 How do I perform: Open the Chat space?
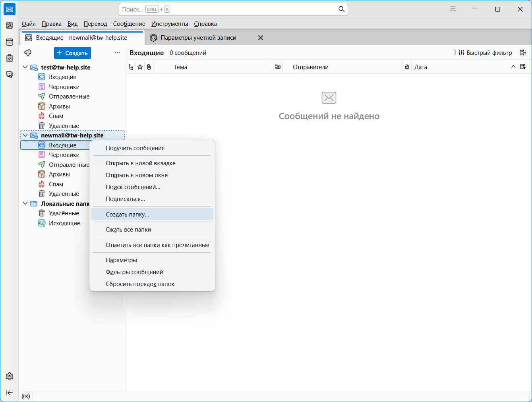click(10, 74)
